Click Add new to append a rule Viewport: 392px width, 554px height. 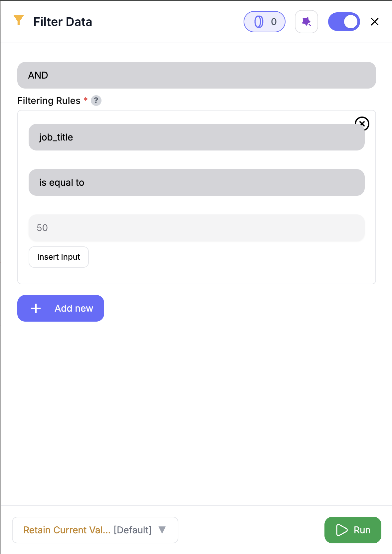point(61,308)
